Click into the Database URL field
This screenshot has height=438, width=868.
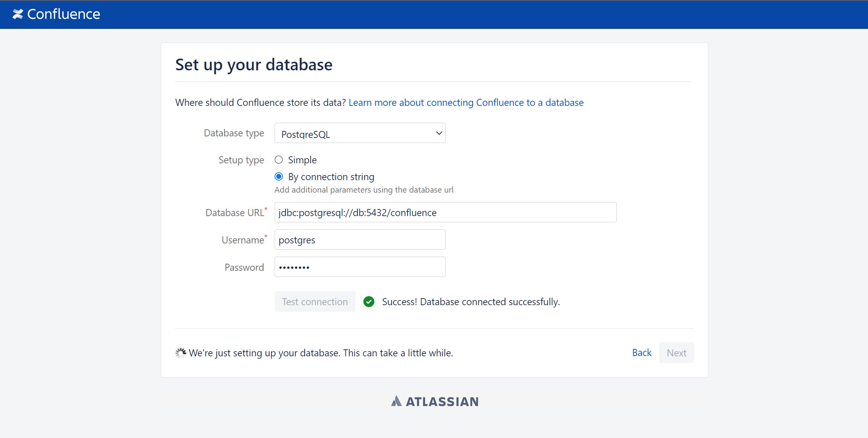445,212
